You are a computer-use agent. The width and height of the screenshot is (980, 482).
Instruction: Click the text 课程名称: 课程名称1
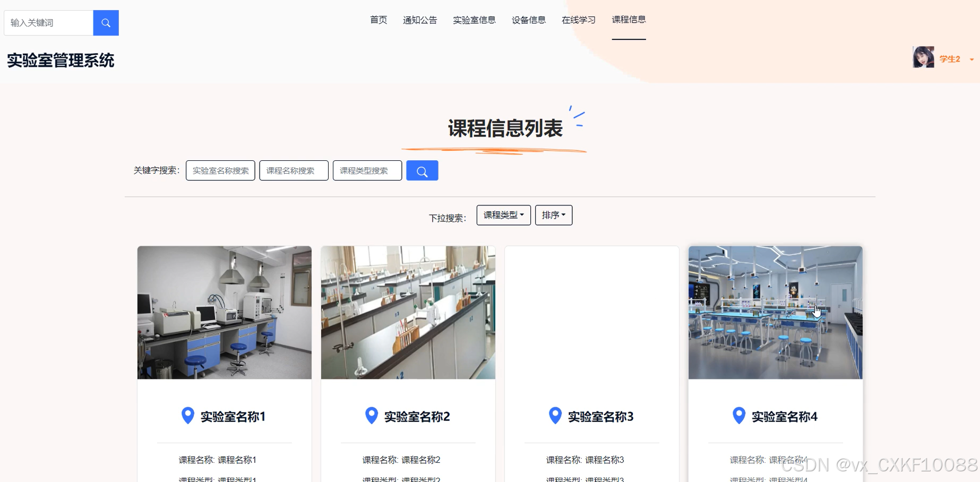pos(218,460)
